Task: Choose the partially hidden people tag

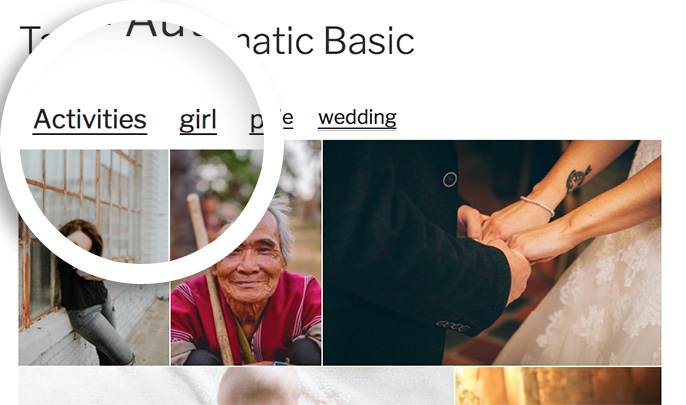Action: point(272,120)
